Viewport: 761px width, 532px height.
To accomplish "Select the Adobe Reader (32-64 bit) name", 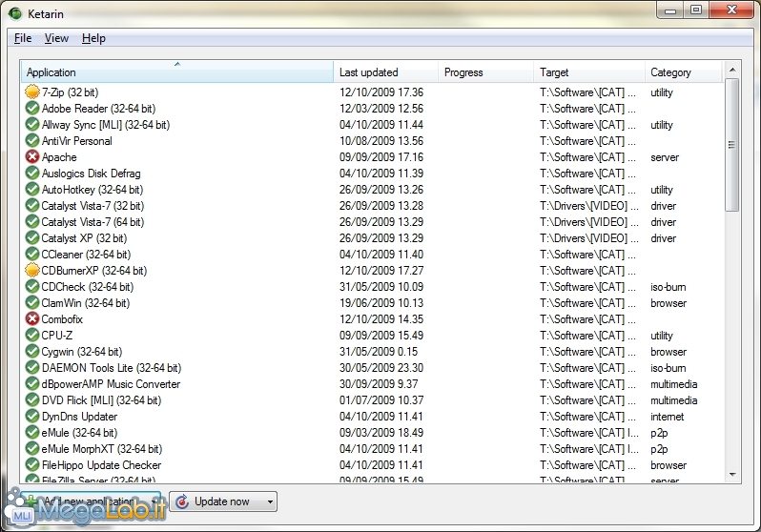I will pos(98,109).
